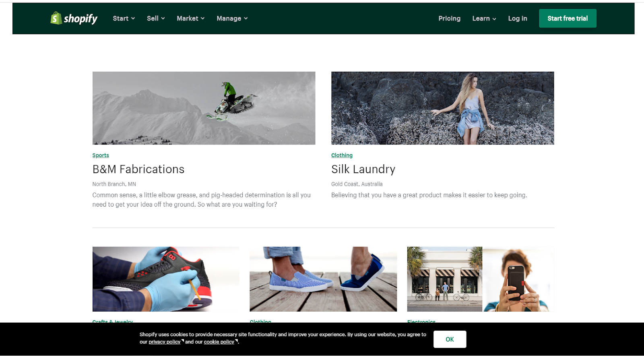644x356 pixels.
Task: Open the privacy policy link
Action: tap(165, 342)
